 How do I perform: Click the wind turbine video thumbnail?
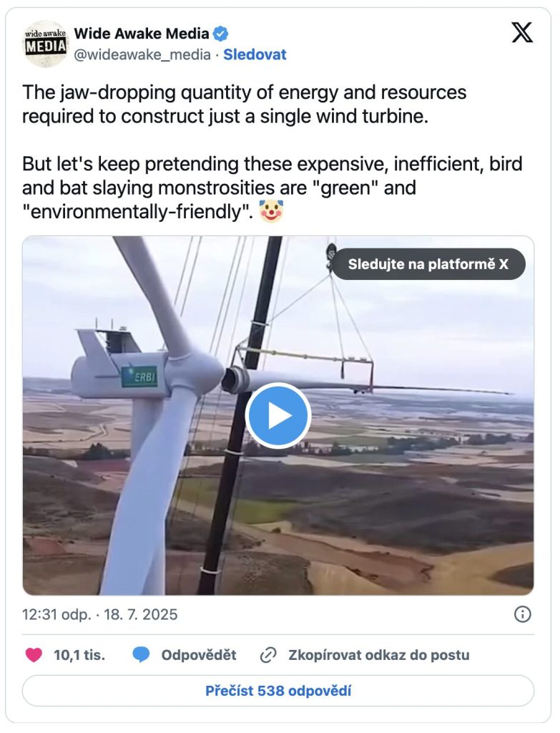pyautogui.click(x=401, y=501)
